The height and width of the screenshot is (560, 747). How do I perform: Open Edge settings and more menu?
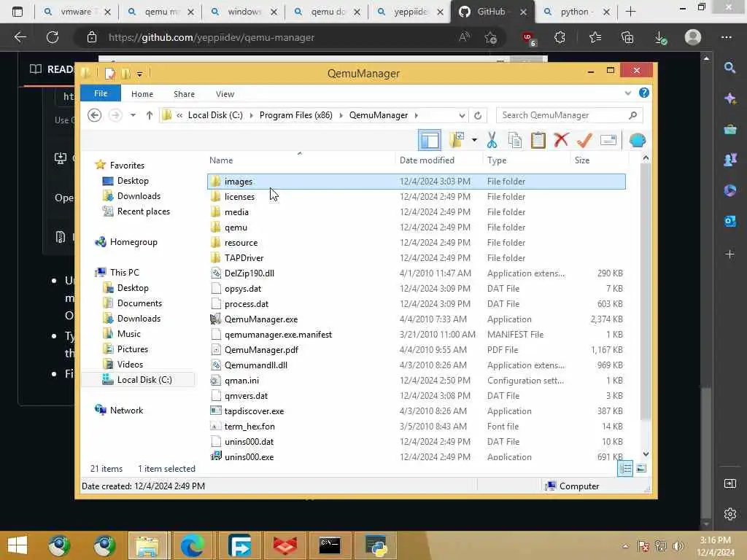(x=726, y=37)
